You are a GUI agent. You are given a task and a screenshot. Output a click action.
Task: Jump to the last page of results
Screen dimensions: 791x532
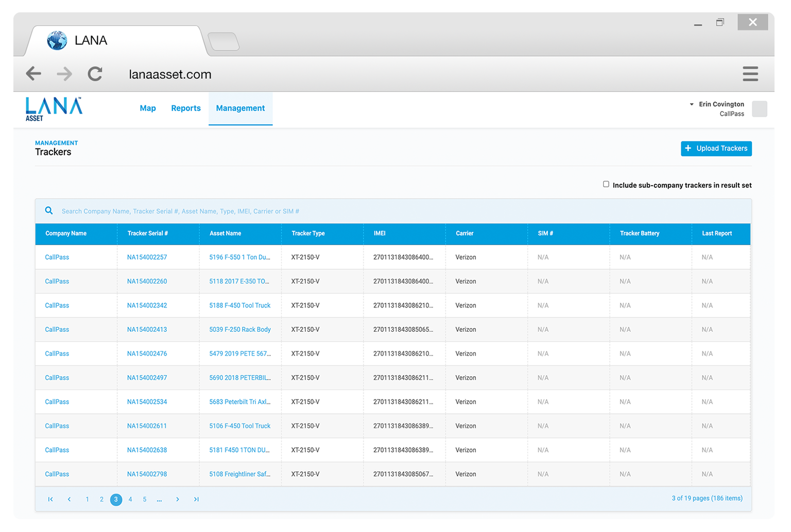point(196,499)
